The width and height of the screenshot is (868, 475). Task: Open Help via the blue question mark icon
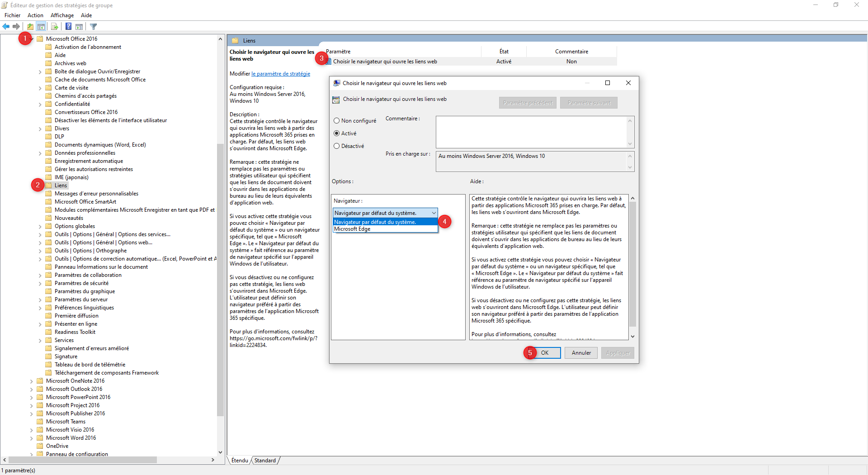68,27
